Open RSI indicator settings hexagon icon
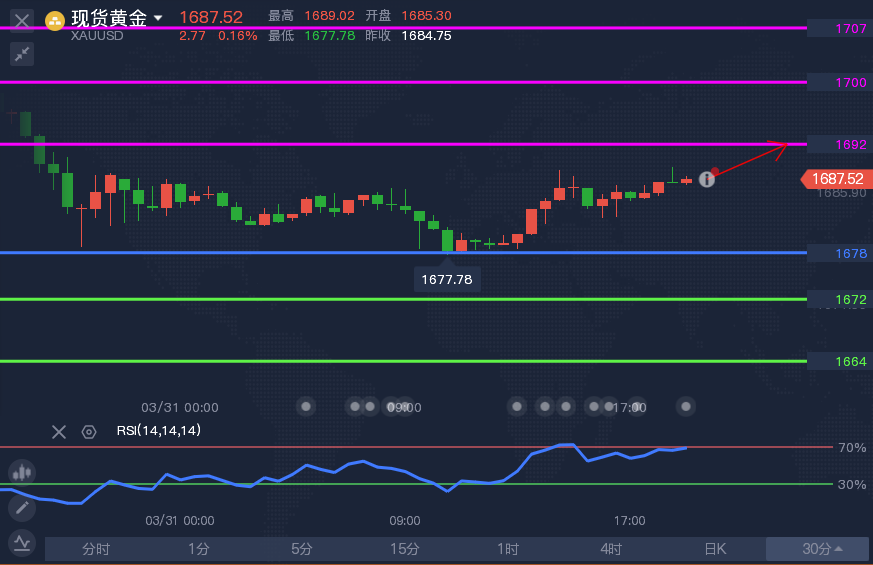 (89, 431)
